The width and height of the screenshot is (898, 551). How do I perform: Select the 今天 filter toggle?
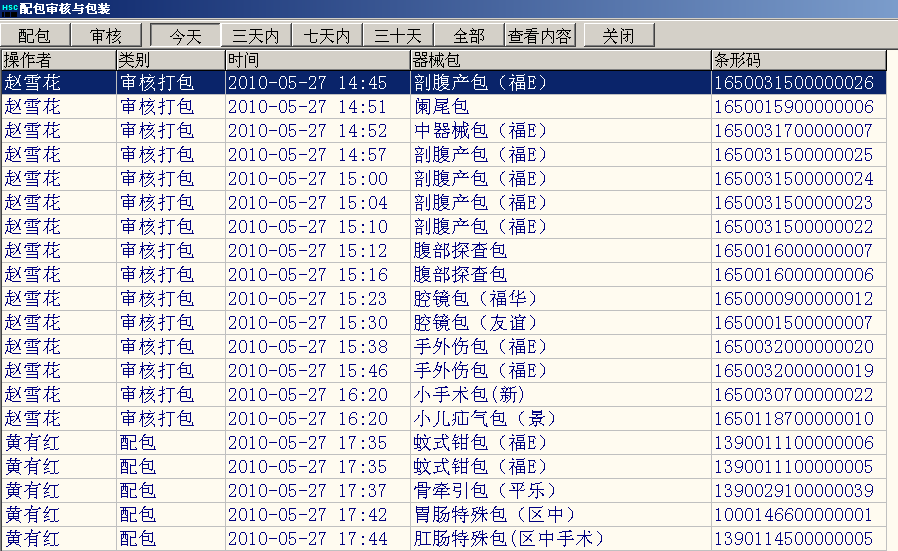click(x=184, y=35)
